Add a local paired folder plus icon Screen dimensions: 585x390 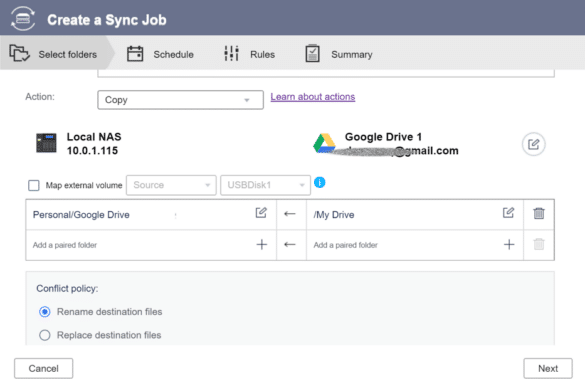[x=262, y=245]
